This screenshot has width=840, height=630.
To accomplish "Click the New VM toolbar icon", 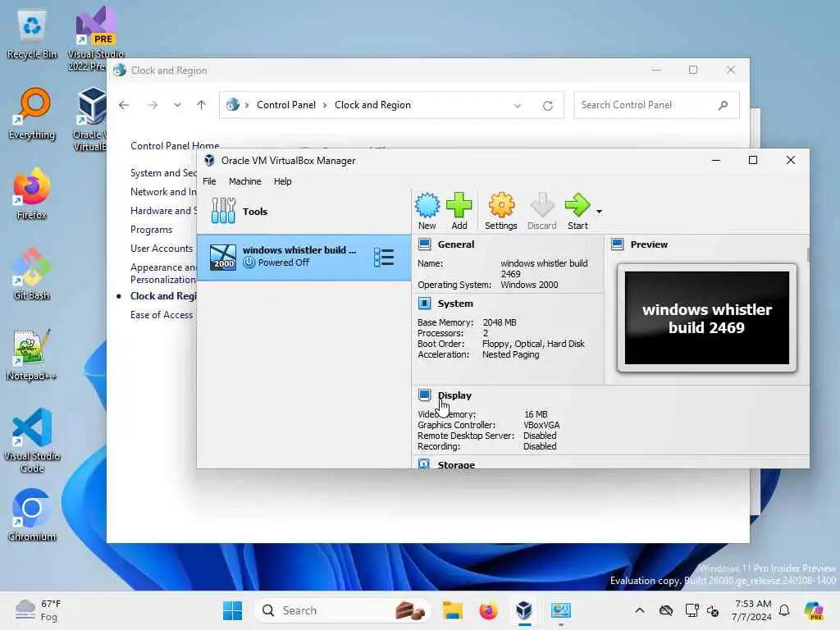I will 427,211.
